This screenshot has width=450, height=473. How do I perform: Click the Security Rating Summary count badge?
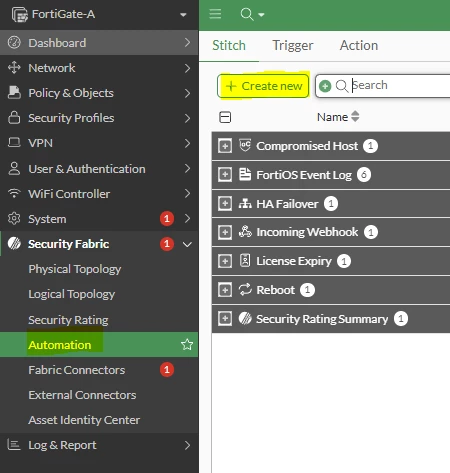click(x=401, y=319)
